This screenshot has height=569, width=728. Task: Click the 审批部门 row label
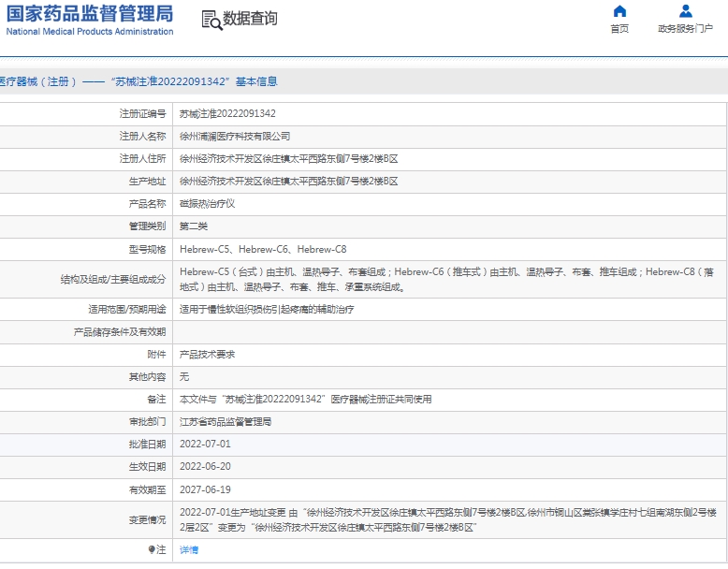coord(147,422)
